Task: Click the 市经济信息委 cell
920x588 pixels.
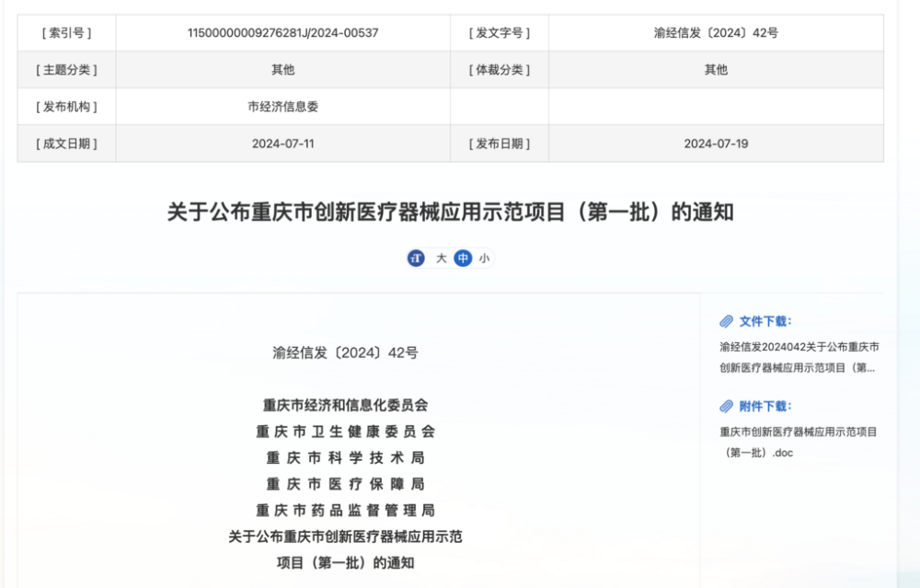Action: 282,107
